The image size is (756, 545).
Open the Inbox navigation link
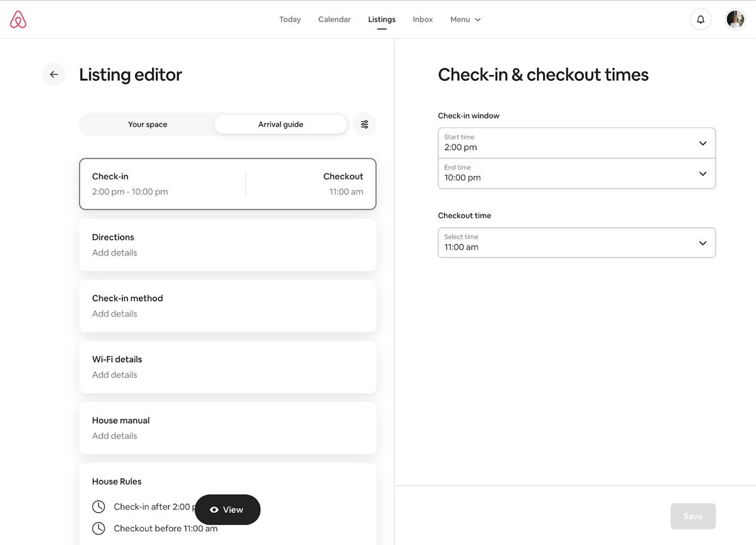click(422, 19)
